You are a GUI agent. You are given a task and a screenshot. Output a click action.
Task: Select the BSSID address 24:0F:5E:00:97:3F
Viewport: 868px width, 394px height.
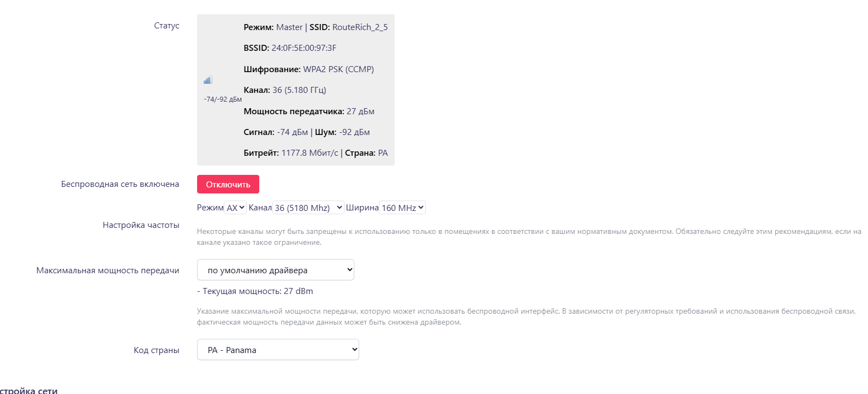pyautogui.click(x=304, y=48)
